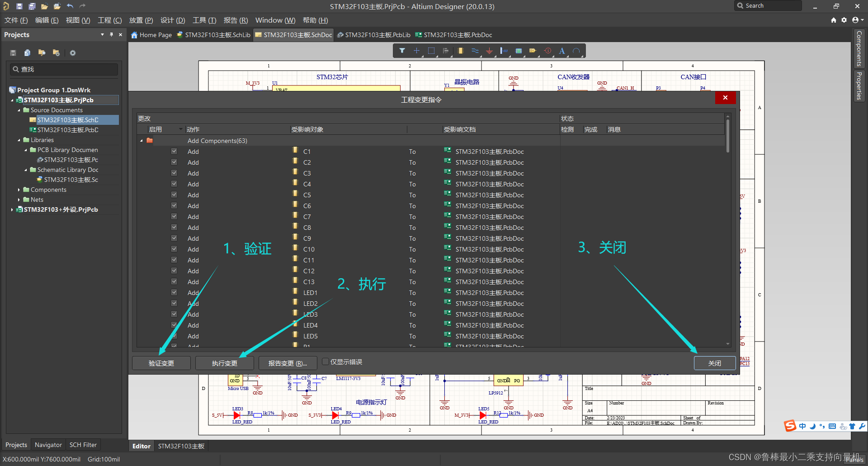This screenshot has width=868, height=466.
Task: Open the Projects panel dropdown arrow
Action: (x=102, y=34)
